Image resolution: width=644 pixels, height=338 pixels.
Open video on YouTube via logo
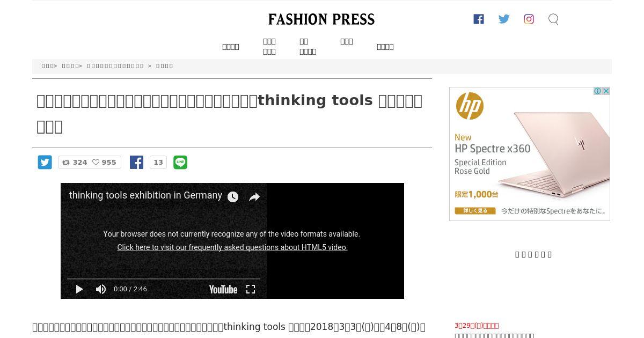point(223,290)
